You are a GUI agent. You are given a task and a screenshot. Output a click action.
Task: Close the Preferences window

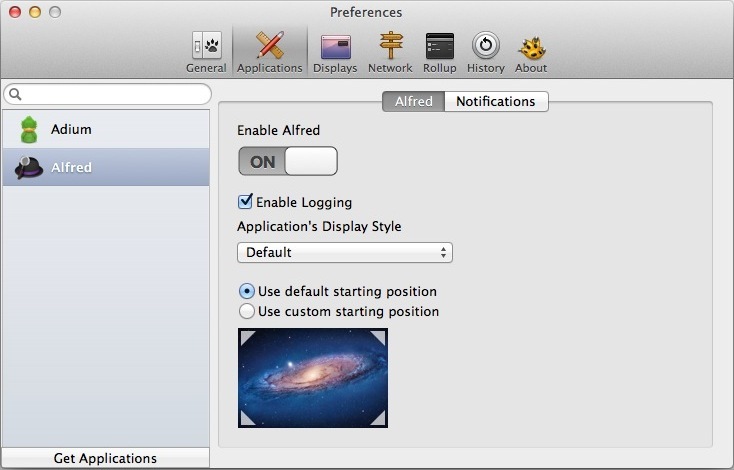(x=15, y=12)
